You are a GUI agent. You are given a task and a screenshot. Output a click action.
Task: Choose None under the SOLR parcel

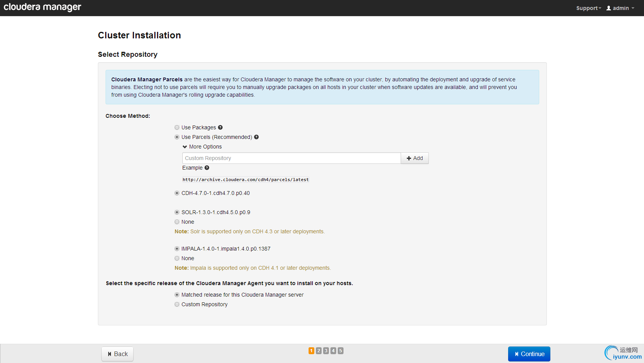[x=177, y=222]
